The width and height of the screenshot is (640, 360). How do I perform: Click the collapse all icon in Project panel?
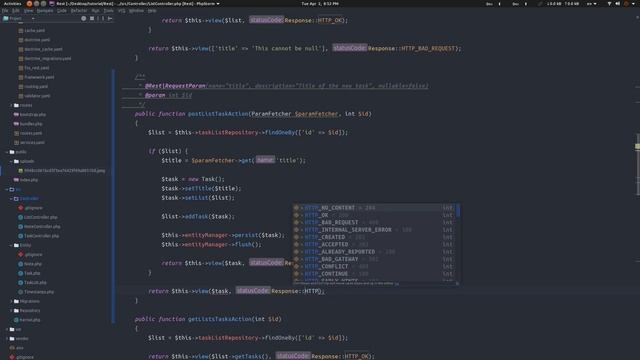pos(92,18)
